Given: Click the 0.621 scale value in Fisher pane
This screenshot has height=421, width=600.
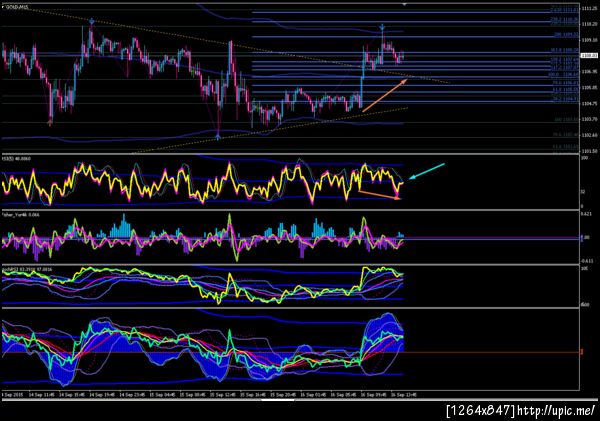Looking at the screenshot, I should 587,214.
